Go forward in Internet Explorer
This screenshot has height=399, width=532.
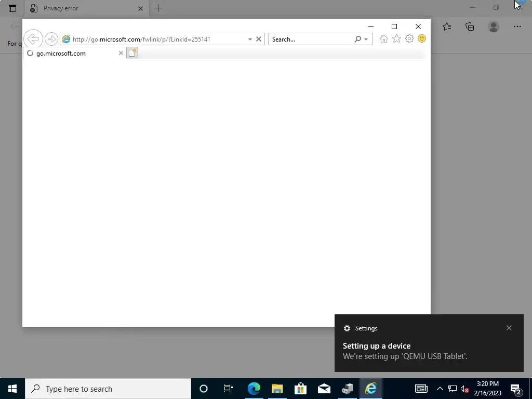51,39
